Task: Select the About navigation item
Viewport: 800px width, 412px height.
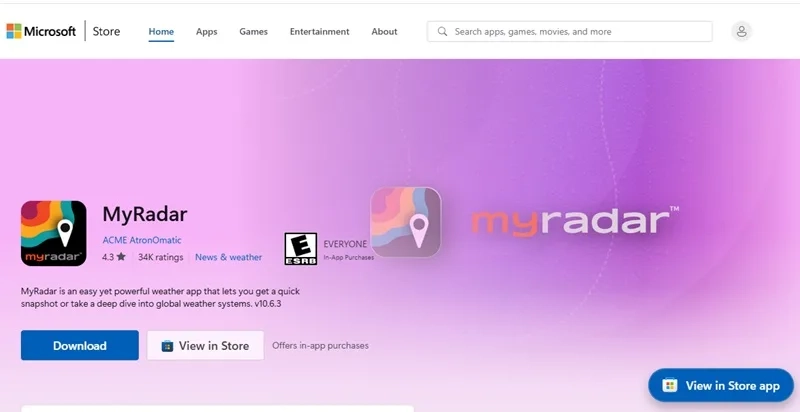Action: [384, 32]
